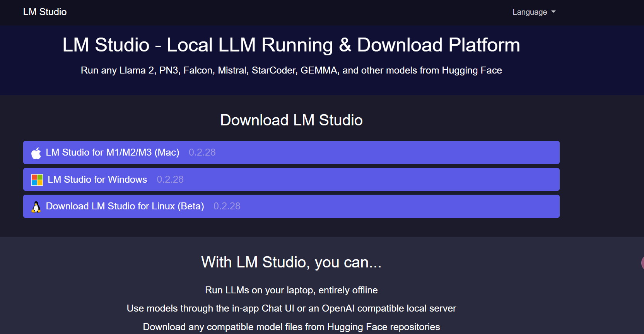644x334 pixels.
Task: Download LM Studio for M1/M2/M3 (Mac)
Action: tap(291, 152)
